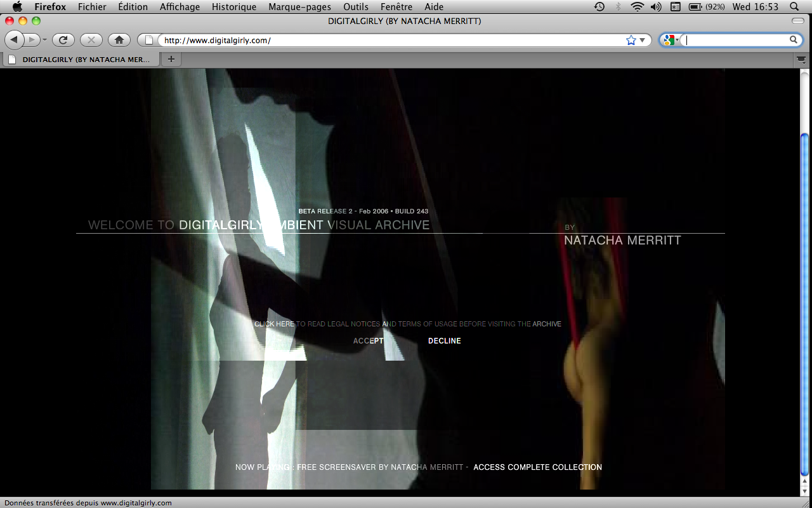Open the Google search engine selector
812x508 pixels.
(670, 40)
